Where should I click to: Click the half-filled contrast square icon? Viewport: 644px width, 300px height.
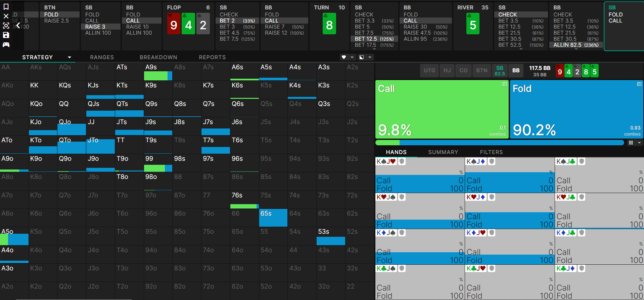click(x=362, y=57)
